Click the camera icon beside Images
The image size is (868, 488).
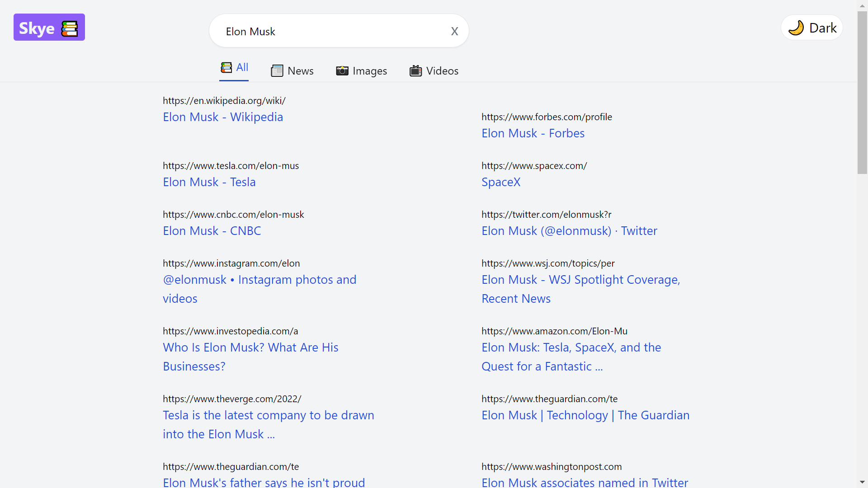pos(342,71)
